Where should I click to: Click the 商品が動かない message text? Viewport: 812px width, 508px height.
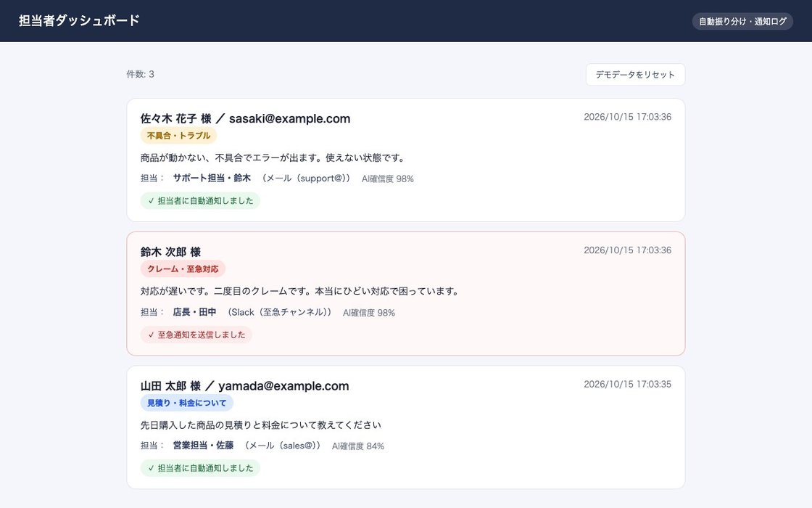(274, 157)
